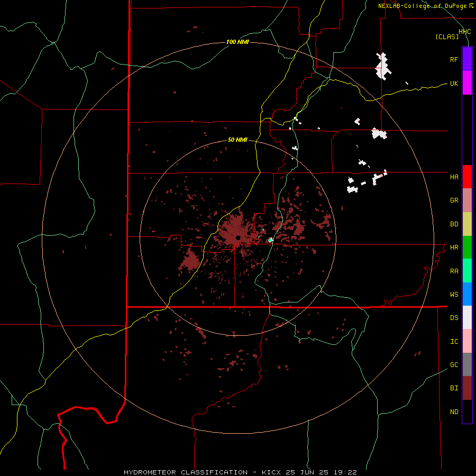476x476 pixels.
Task: Pick the HR green legend swatch
Action: (467, 248)
